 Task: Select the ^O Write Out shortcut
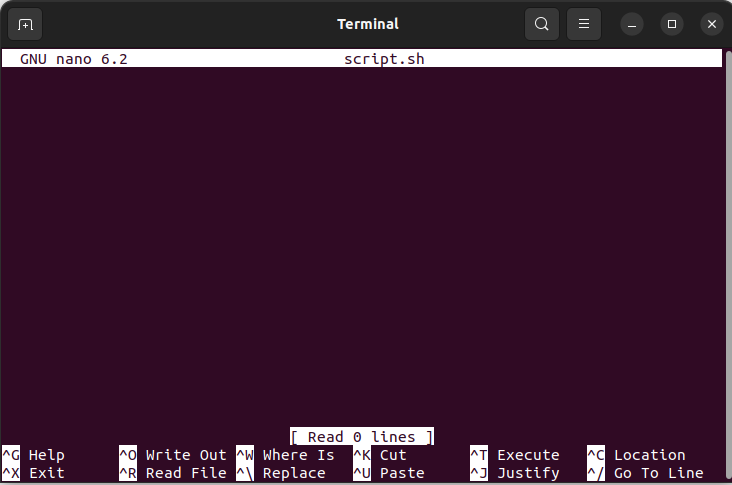click(173, 455)
